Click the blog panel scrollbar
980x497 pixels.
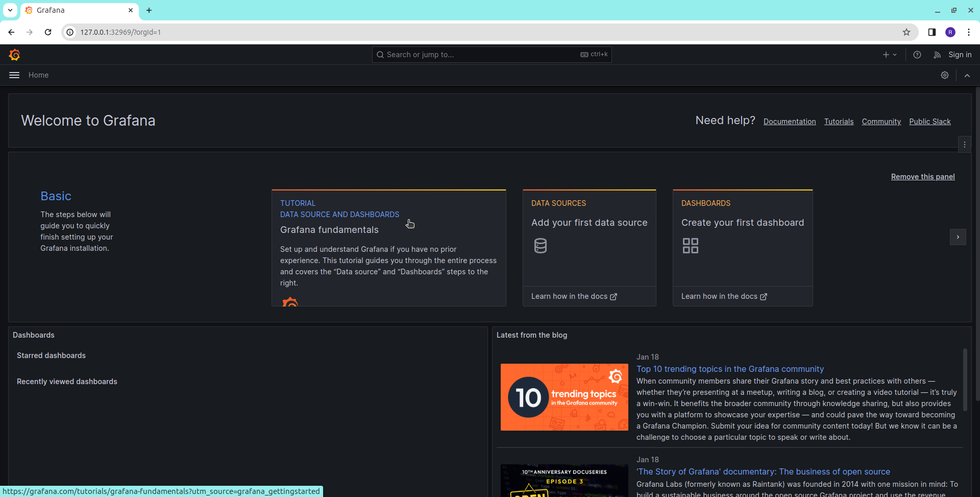[965, 380]
